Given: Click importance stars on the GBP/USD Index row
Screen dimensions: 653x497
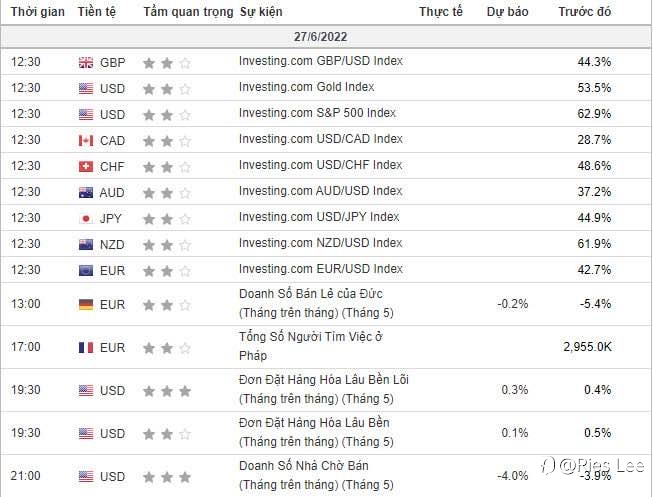Looking at the screenshot, I should tap(167, 63).
